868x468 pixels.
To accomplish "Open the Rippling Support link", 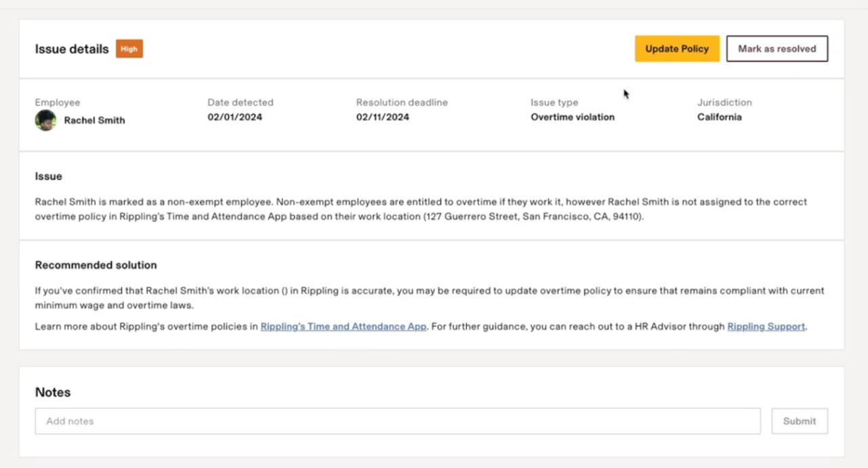I will [x=766, y=326].
